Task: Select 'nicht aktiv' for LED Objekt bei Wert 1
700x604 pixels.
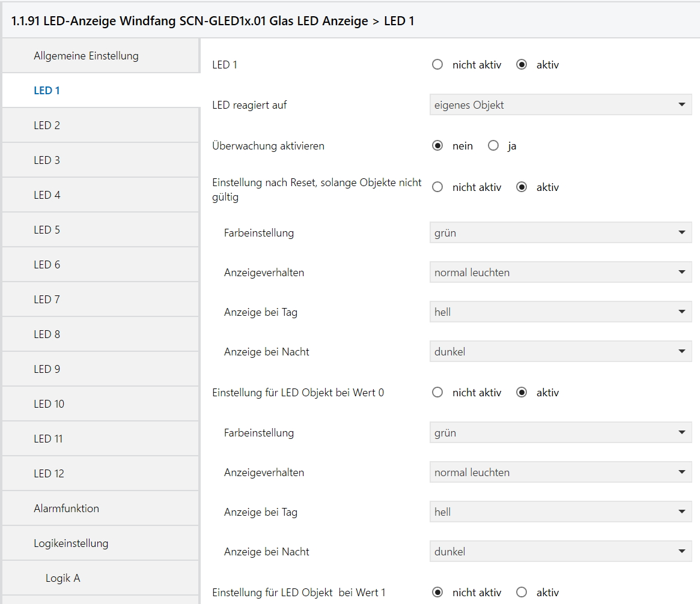Action: [437, 593]
